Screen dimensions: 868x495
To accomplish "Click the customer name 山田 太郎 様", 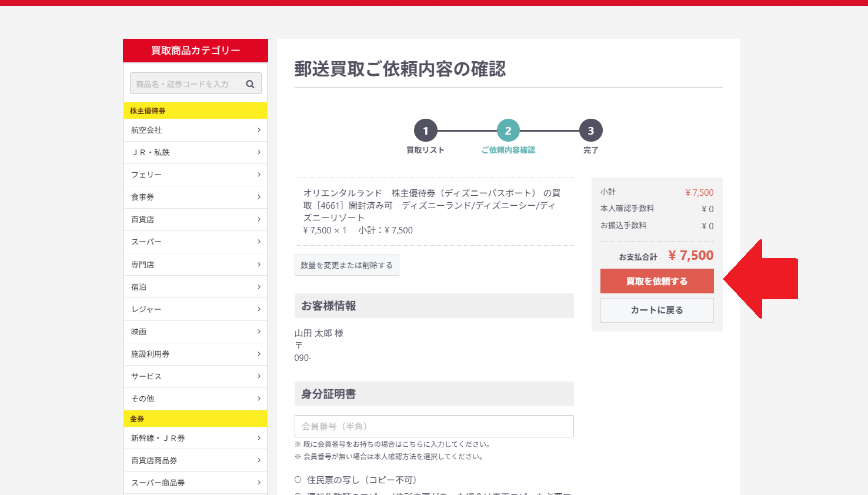I will [319, 333].
